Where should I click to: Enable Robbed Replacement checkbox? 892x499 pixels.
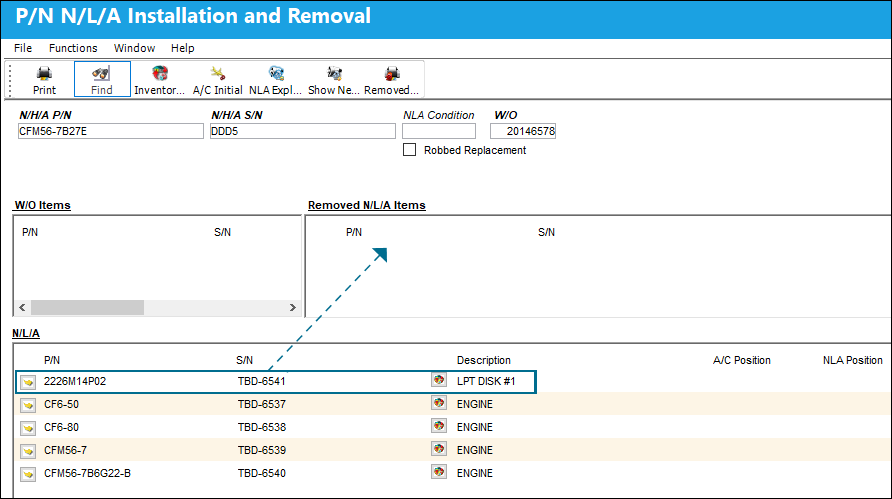tap(409, 150)
